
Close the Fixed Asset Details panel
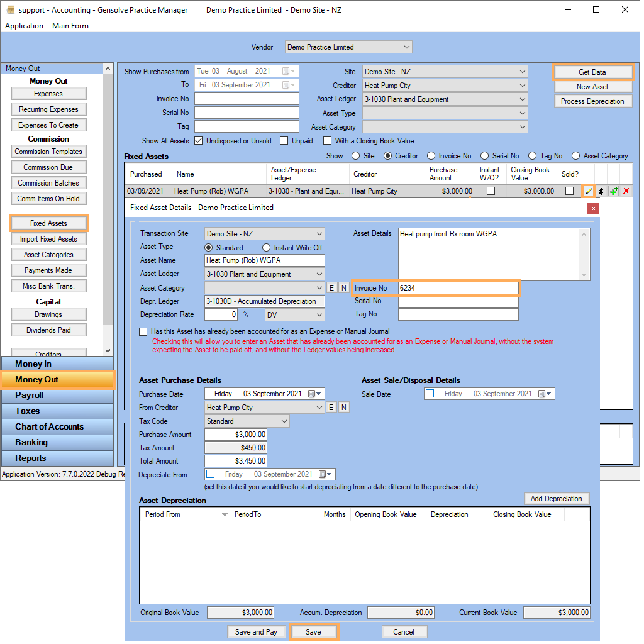coord(593,208)
